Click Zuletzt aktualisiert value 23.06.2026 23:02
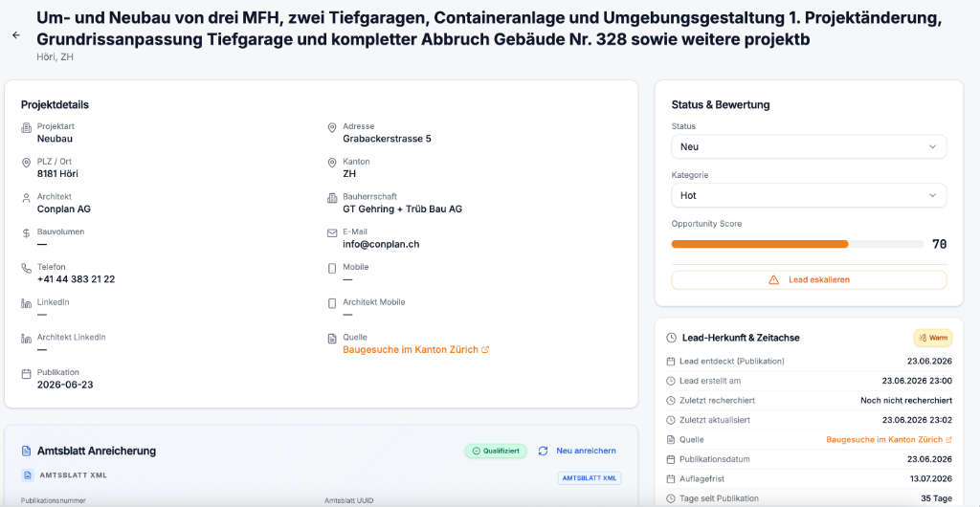This screenshot has height=507, width=980. click(x=917, y=420)
